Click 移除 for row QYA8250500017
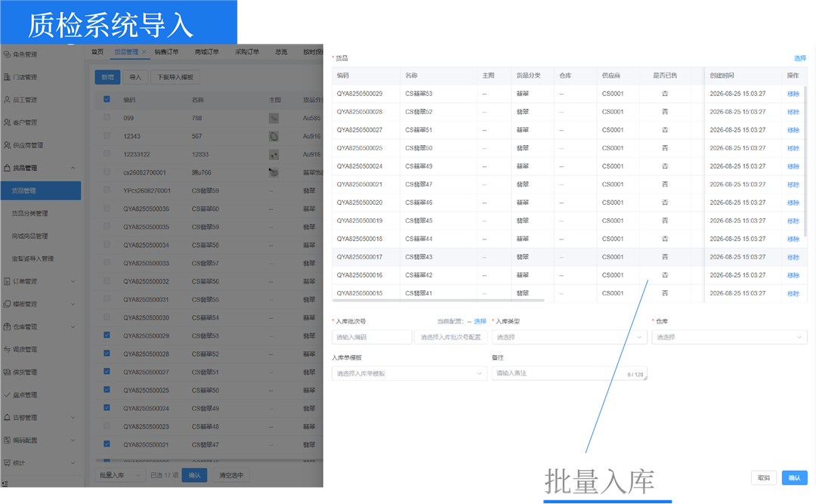 (793, 257)
